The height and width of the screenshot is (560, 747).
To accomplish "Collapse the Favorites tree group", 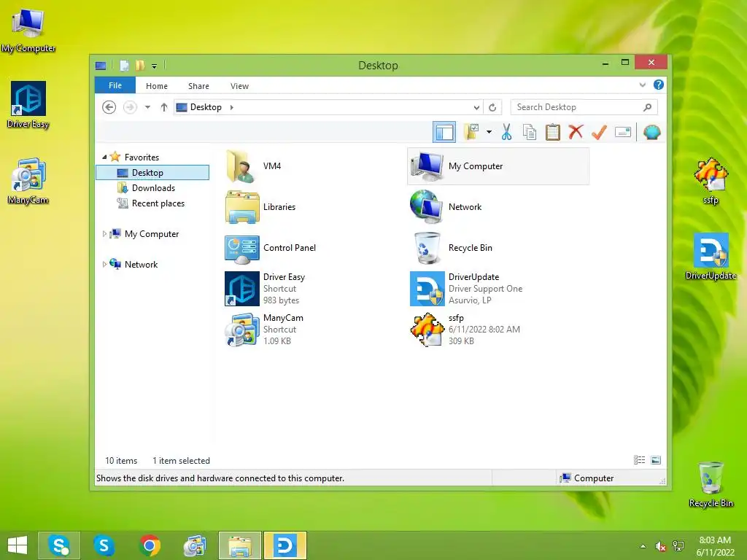I will point(104,157).
